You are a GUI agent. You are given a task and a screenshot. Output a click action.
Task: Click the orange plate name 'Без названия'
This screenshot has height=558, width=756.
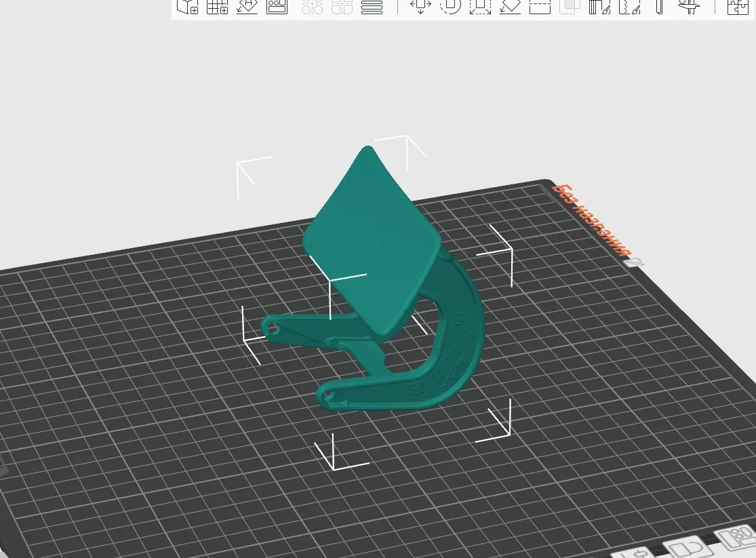tap(591, 220)
